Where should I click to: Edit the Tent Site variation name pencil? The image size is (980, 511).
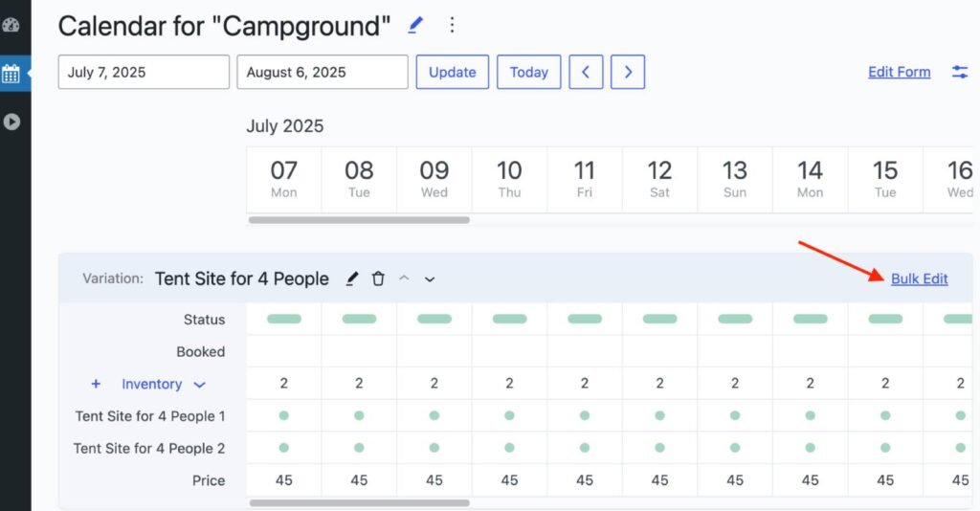[352, 278]
